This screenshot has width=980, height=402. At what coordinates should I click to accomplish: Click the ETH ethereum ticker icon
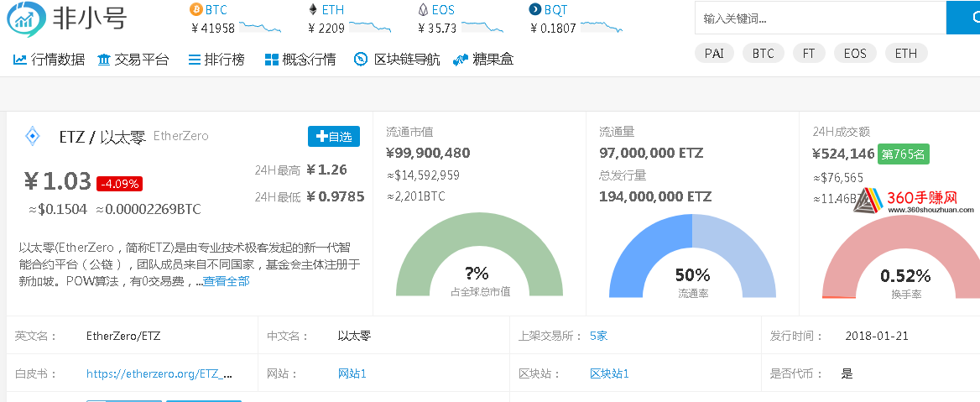click(x=312, y=9)
